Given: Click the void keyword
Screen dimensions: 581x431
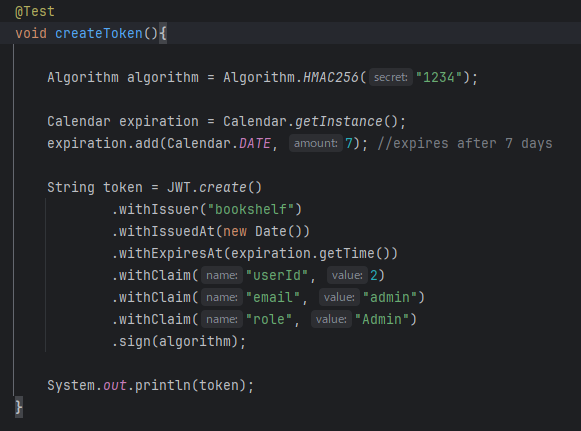Looking at the screenshot, I should point(31,33).
